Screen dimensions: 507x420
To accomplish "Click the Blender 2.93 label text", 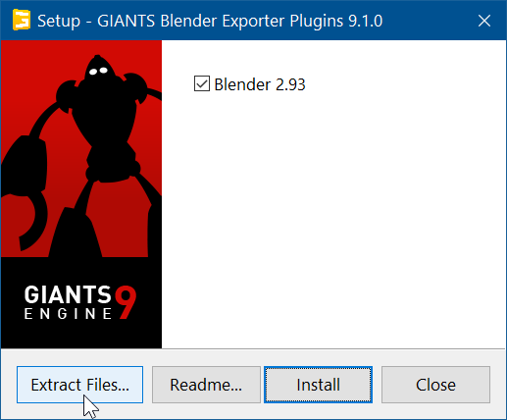I will [260, 84].
